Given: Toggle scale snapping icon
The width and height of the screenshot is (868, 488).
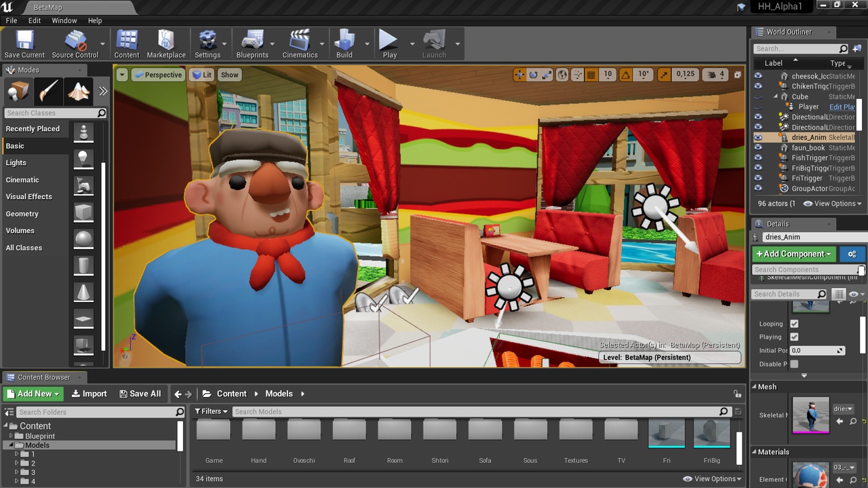Looking at the screenshot, I should [664, 75].
